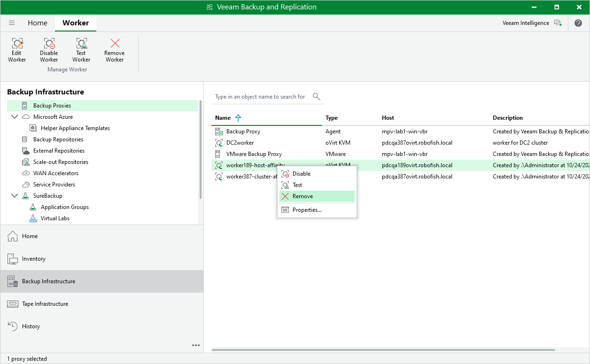Collapse the SureBackup tree node
Screen dimensions: 590x364
click(14, 196)
